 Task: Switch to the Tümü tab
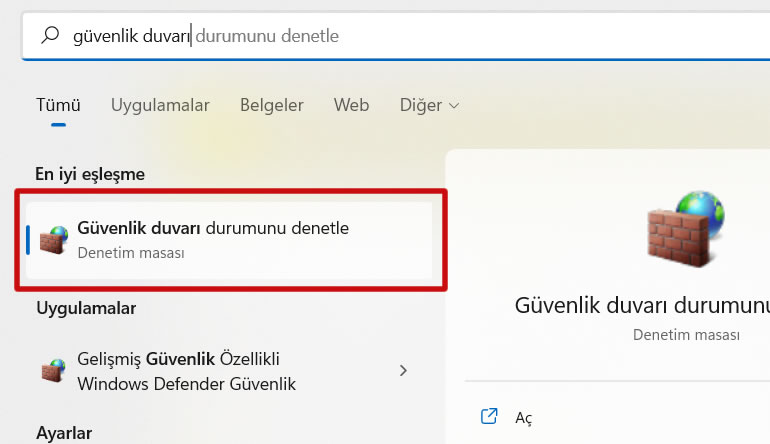point(58,105)
